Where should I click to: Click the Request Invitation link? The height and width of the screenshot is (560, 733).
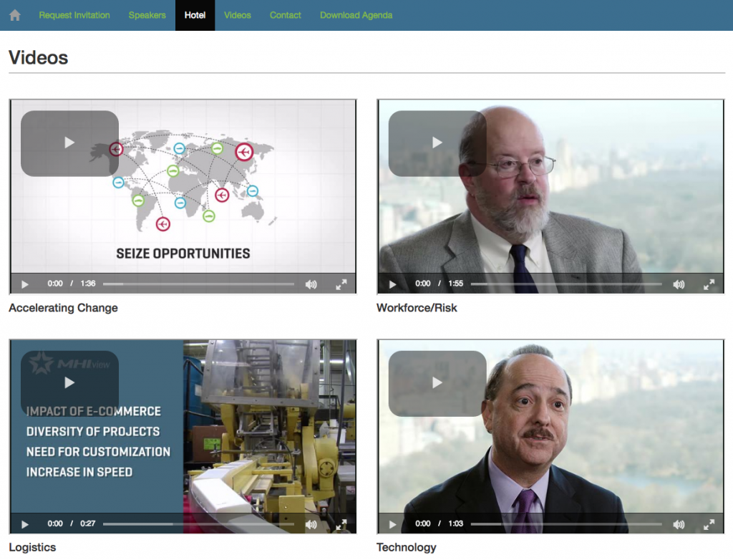click(x=74, y=15)
